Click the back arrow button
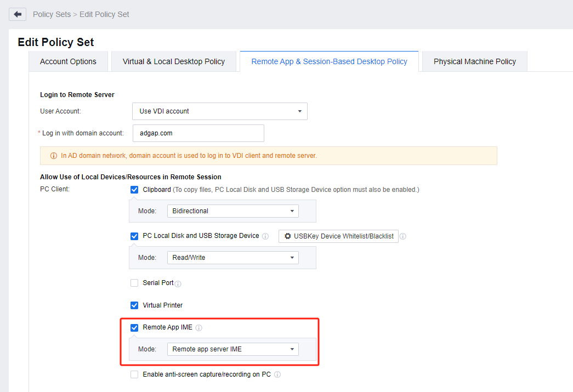Screen dimensions: 573x392 click(18, 14)
